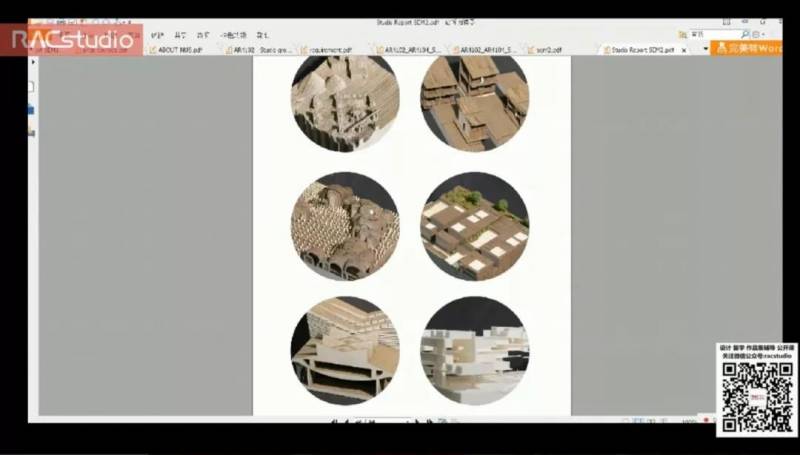Viewport: 800px width, 455px height.
Task: Click the RAC studio logo
Action: pos(70,40)
